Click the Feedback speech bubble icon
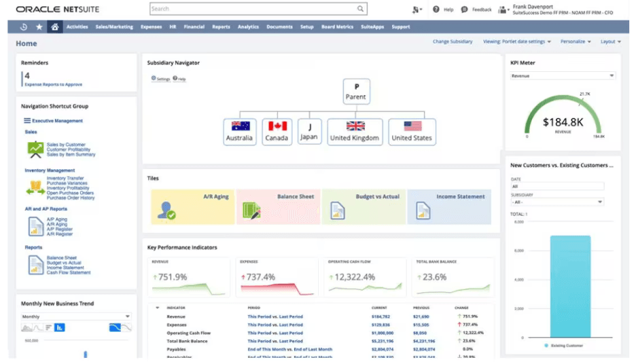The height and width of the screenshot is (364, 636). (464, 10)
